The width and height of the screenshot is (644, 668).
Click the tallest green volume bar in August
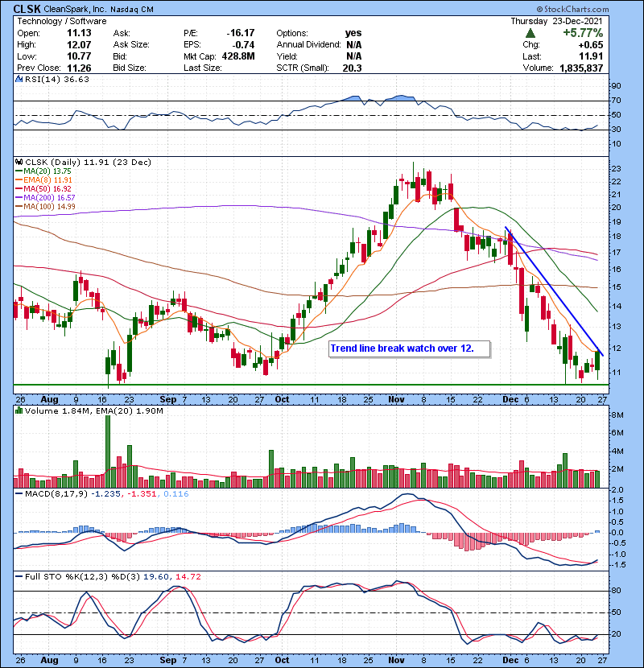(x=108, y=452)
